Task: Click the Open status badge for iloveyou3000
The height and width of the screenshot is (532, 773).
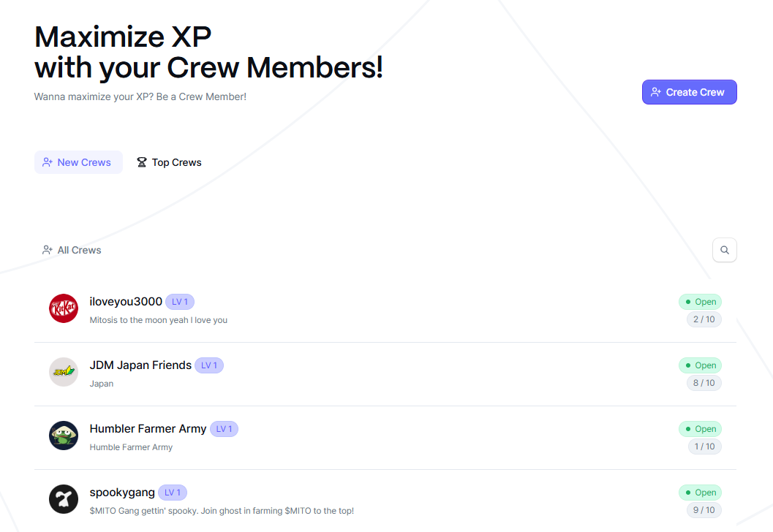Action: 700,302
